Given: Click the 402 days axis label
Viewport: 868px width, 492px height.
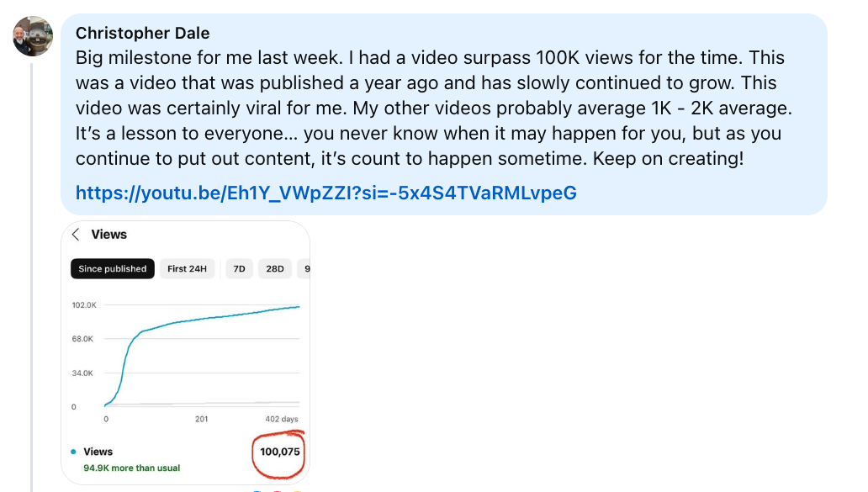Looking at the screenshot, I should point(281,419).
